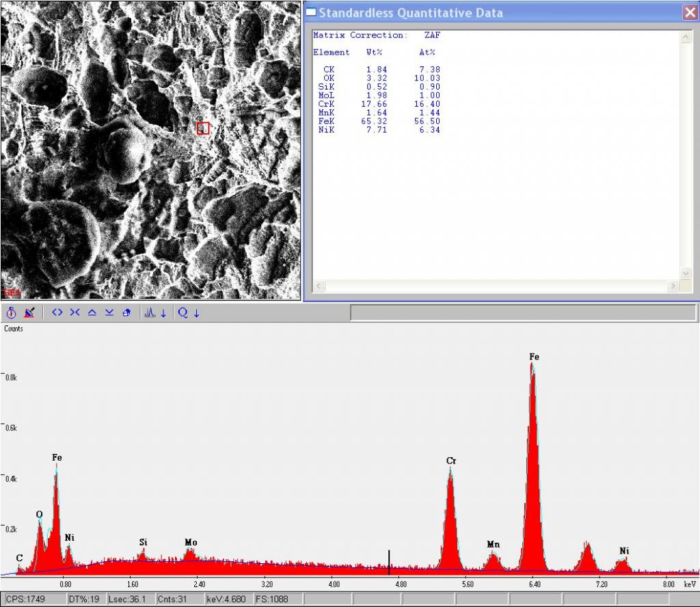Click the Cr peak label in the spectrum
This screenshot has width=700, height=607.
451,461
